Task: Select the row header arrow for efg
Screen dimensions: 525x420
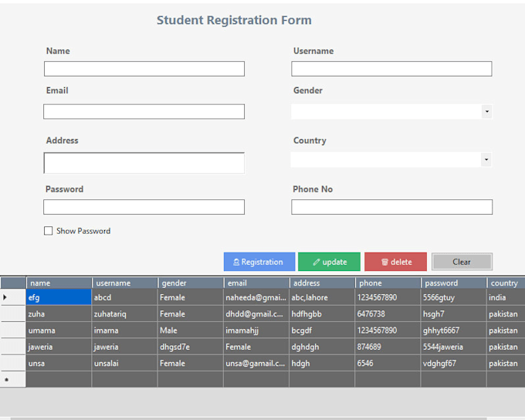Action: tap(12, 297)
